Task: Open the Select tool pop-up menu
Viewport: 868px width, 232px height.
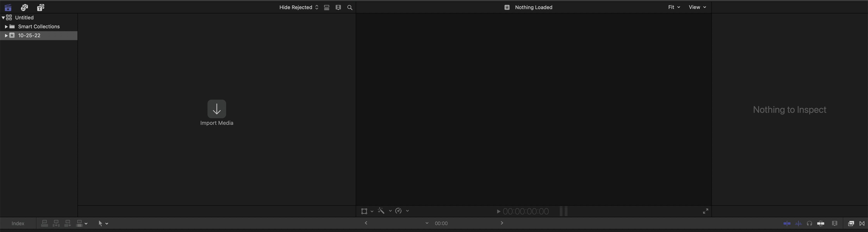Action: 103,223
